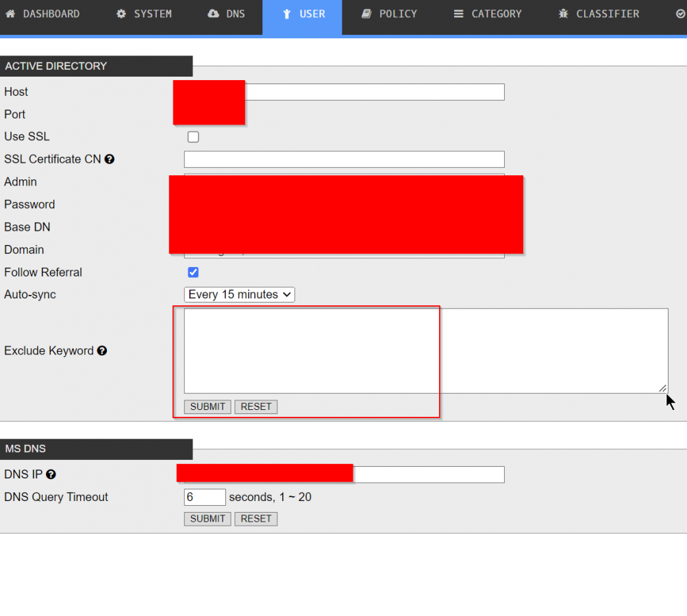
Task: Click the User tab
Action: click(x=303, y=14)
